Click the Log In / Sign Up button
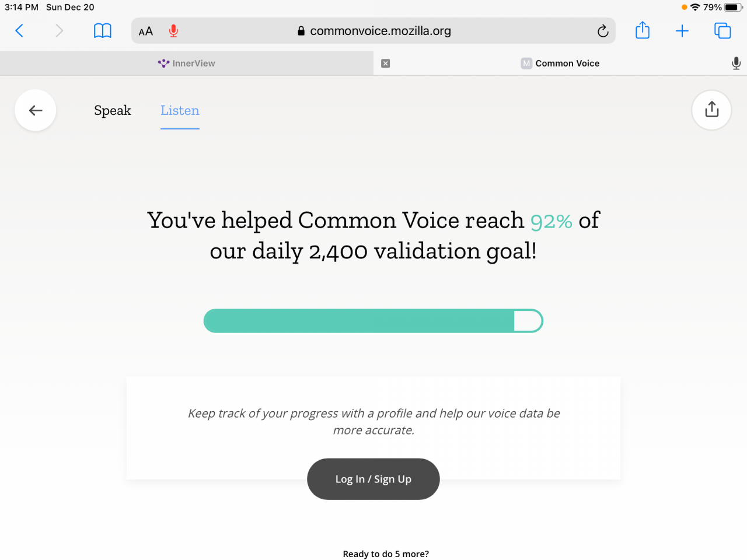 tap(373, 479)
